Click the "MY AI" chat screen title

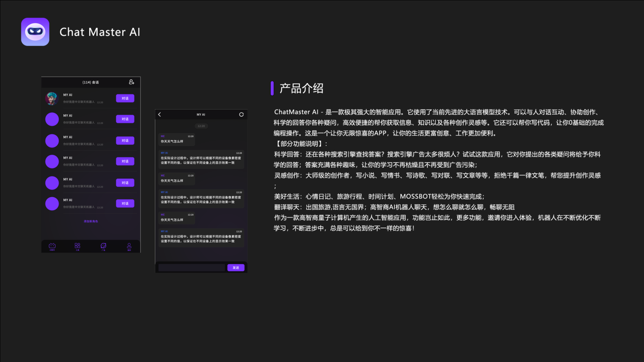(x=201, y=115)
